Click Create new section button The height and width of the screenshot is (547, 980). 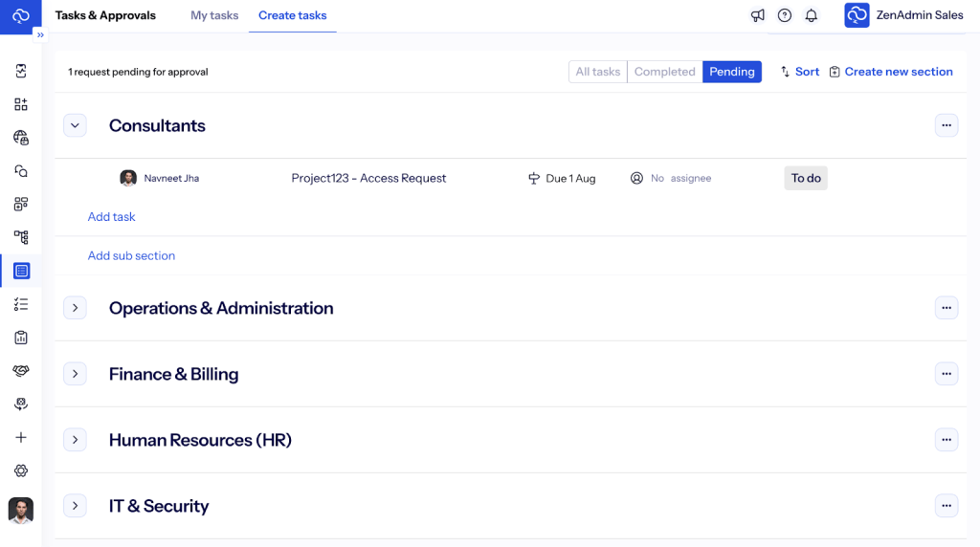(891, 72)
